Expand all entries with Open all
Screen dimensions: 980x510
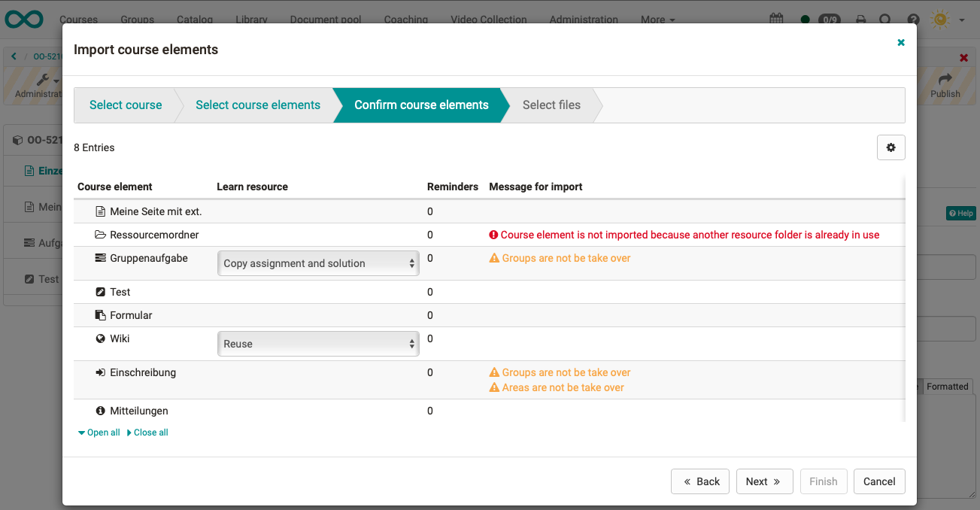99,433
